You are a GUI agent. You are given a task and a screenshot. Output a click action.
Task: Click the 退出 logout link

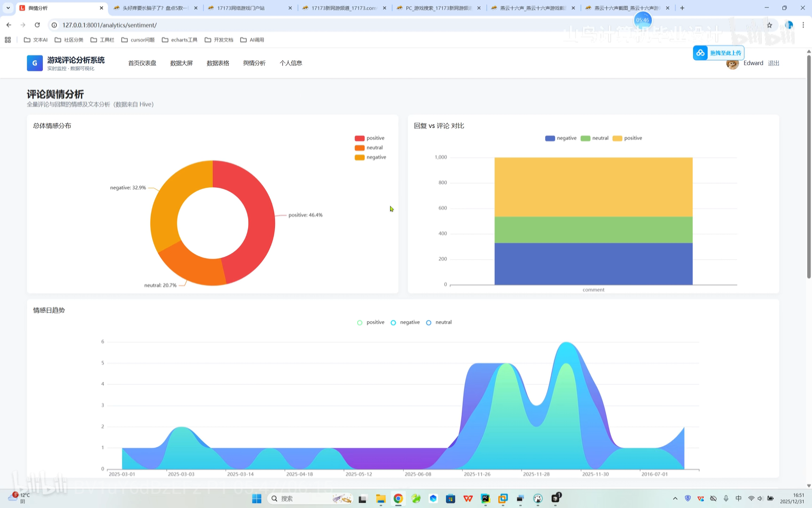[773, 63]
